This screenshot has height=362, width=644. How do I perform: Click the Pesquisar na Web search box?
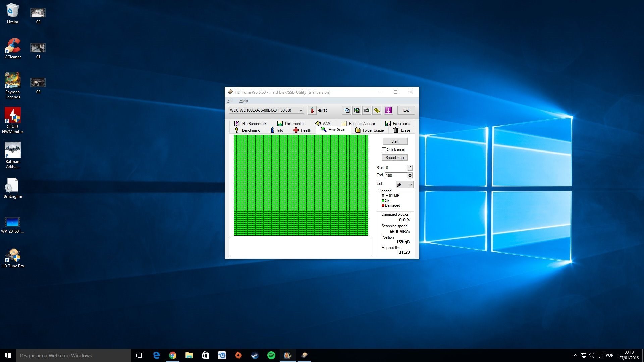[74, 355]
